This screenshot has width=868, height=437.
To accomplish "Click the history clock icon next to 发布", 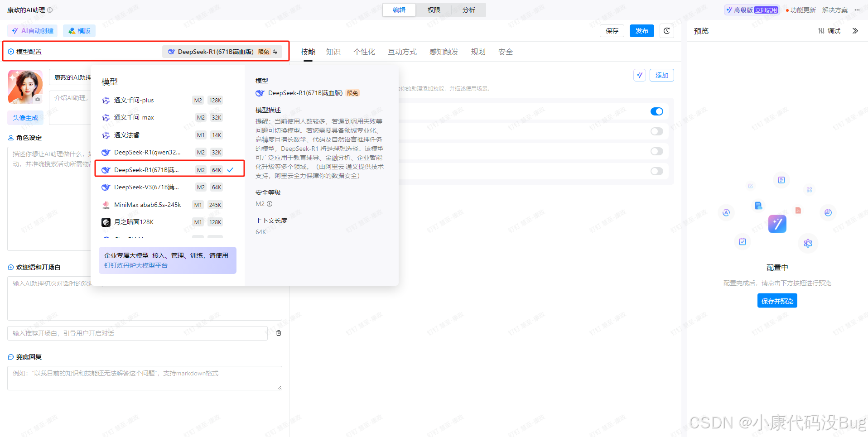I will click(x=666, y=31).
